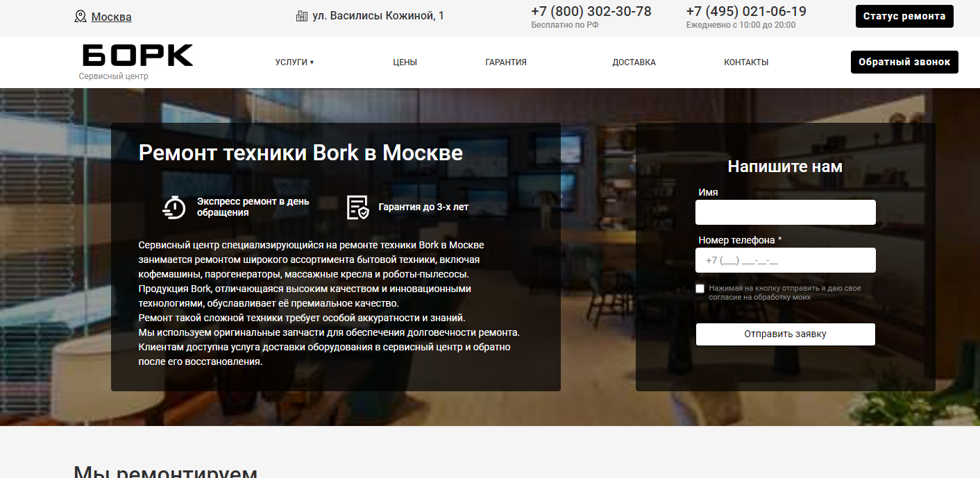
Task: Click the Ремонт техники Bork в Москве heading
Action: tap(301, 153)
